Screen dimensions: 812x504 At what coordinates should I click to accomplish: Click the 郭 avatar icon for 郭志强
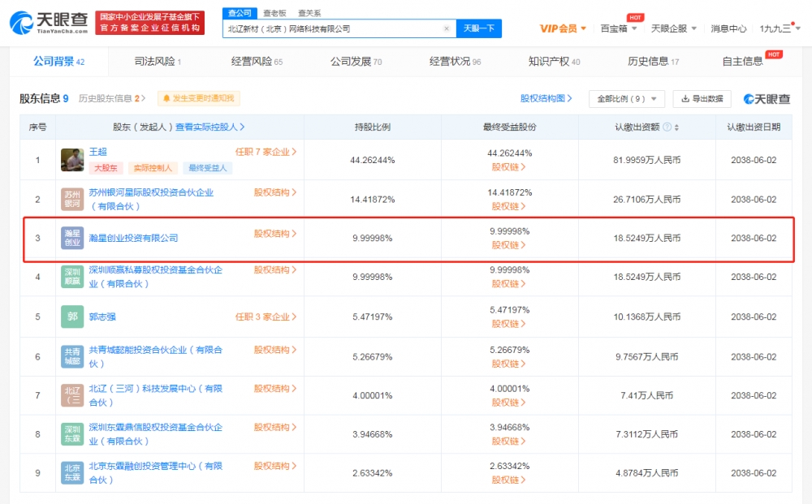pos(72,317)
